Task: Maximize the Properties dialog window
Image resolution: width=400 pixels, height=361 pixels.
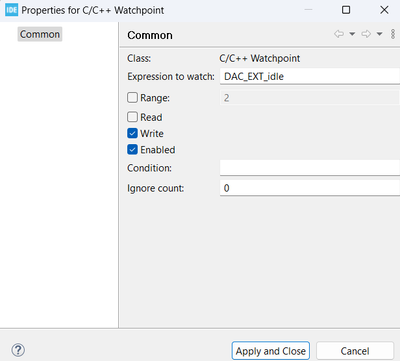Action: (346, 10)
